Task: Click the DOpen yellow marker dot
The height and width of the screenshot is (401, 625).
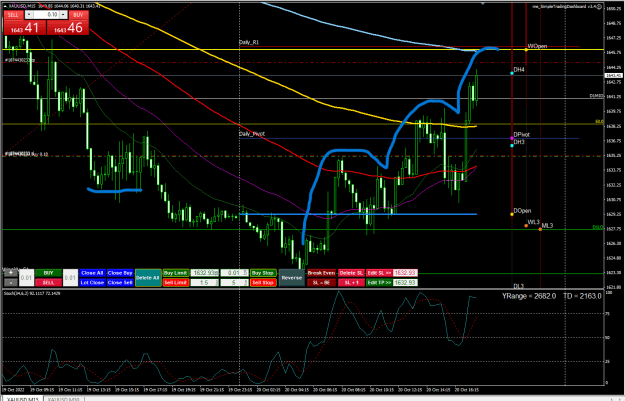Action: click(x=512, y=214)
